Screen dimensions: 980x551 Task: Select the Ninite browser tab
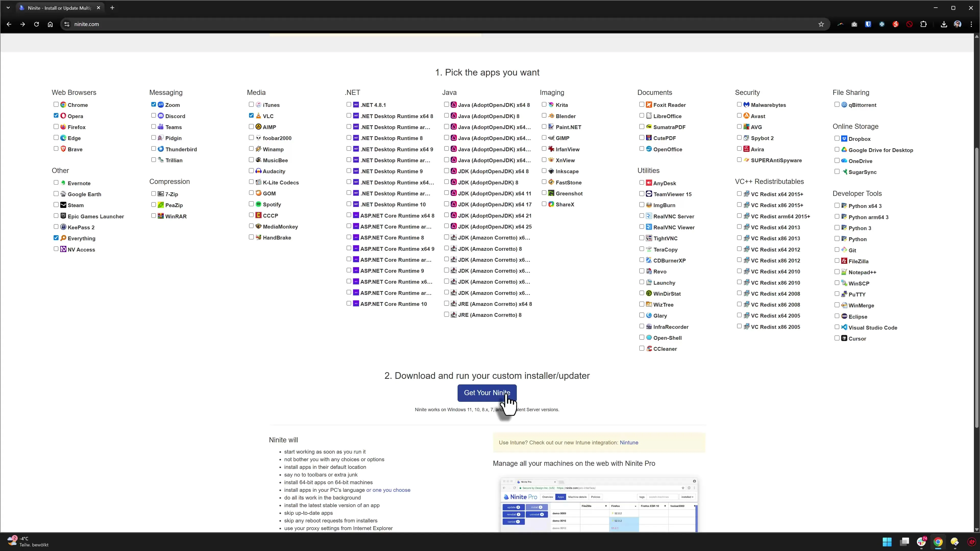(x=57, y=8)
